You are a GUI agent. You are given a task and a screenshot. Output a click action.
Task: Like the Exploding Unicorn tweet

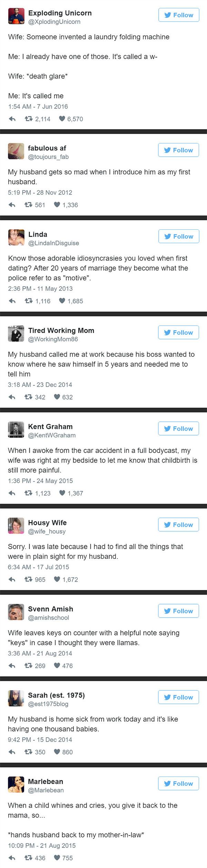coord(62,119)
